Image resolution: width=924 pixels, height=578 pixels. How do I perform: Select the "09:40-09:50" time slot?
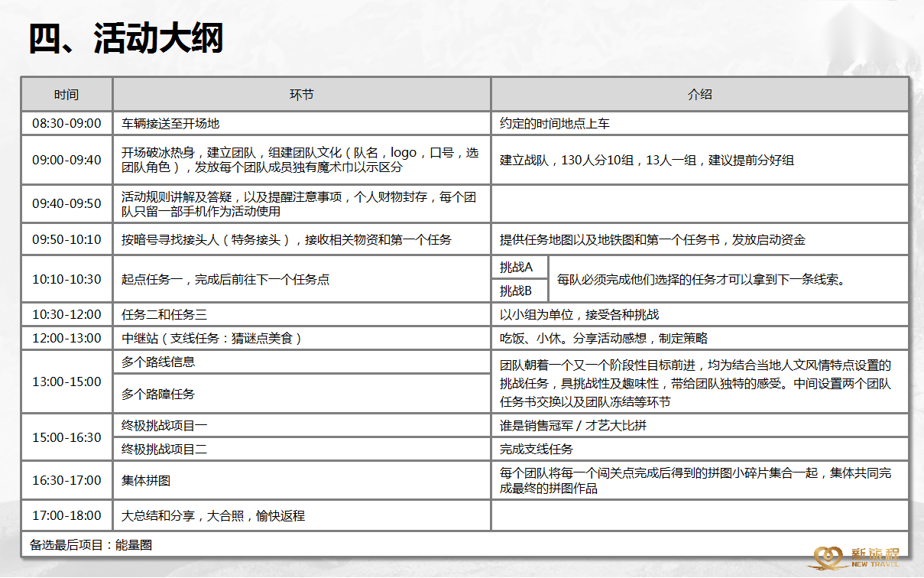(x=66, y=204)
